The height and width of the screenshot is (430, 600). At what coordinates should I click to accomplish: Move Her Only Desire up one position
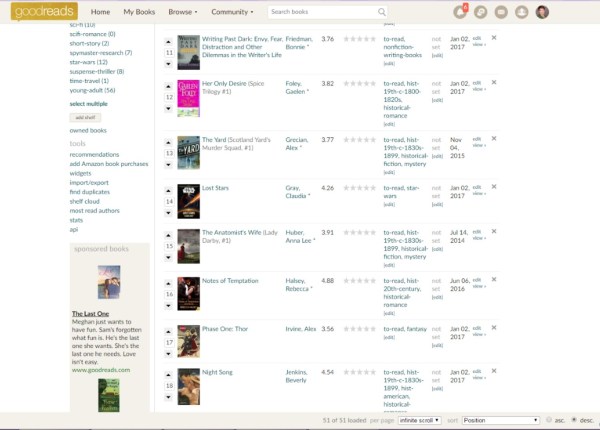pyautogui.click(x=168, y=86)
